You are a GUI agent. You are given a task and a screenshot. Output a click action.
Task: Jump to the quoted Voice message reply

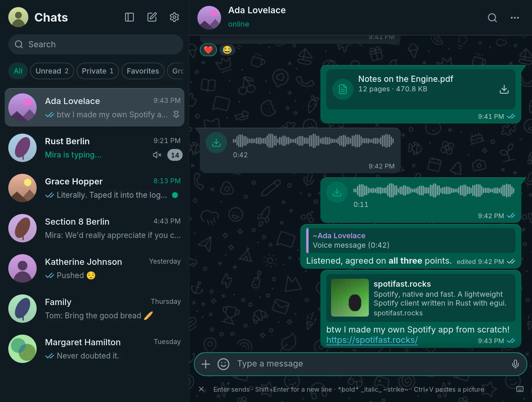pyautogui.click(x=411, y=240)
